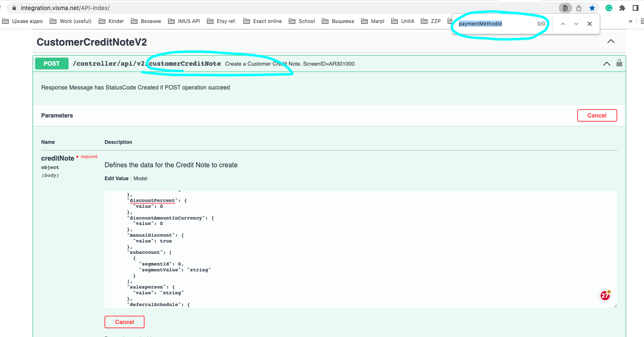
Task: Bookmark this page via the star icon
Action: click(x=592, y=7)
